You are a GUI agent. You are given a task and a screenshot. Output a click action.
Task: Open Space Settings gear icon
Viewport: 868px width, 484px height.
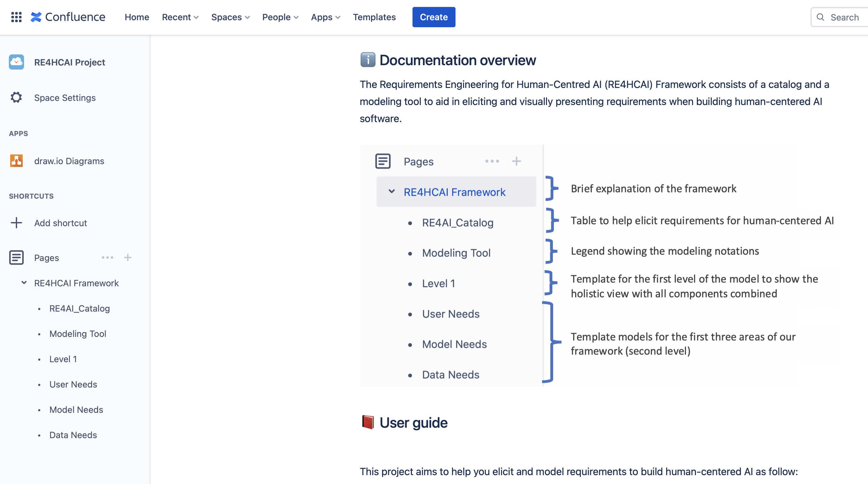(x=16, y=97)
